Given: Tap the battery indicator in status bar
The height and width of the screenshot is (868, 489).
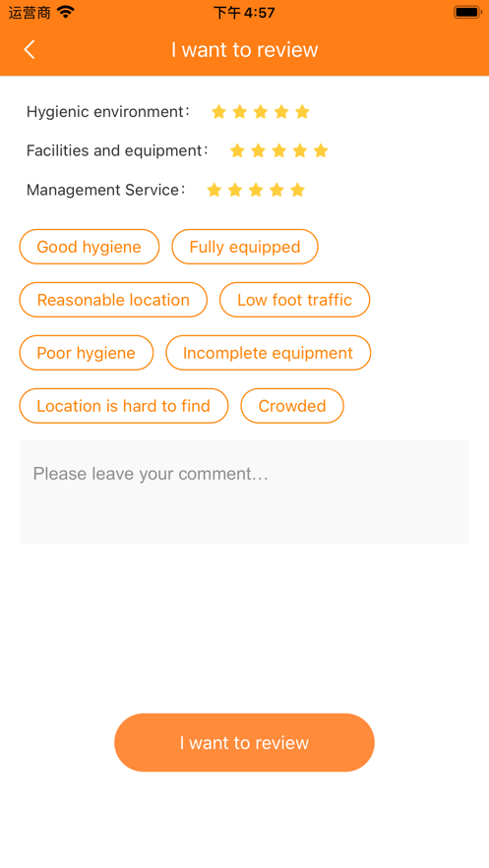Looking at the screenshot, I should pyautogui.click(x=467, y=12).
